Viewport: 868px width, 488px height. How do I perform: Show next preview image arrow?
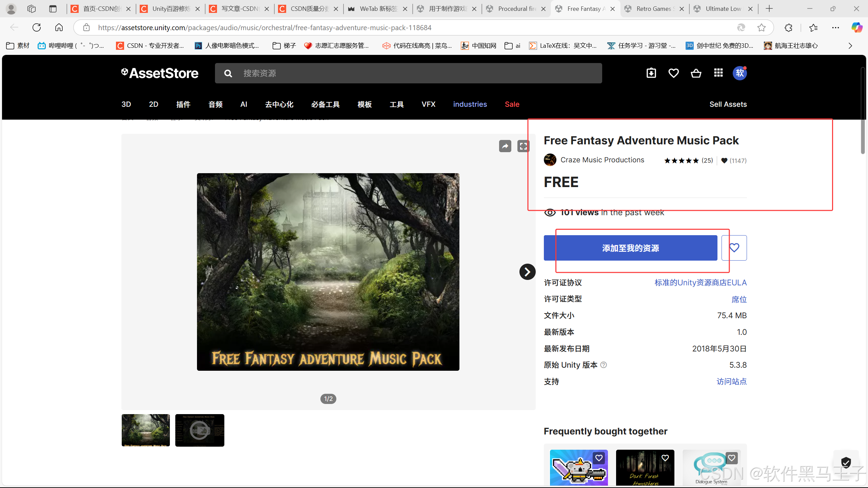527,272
